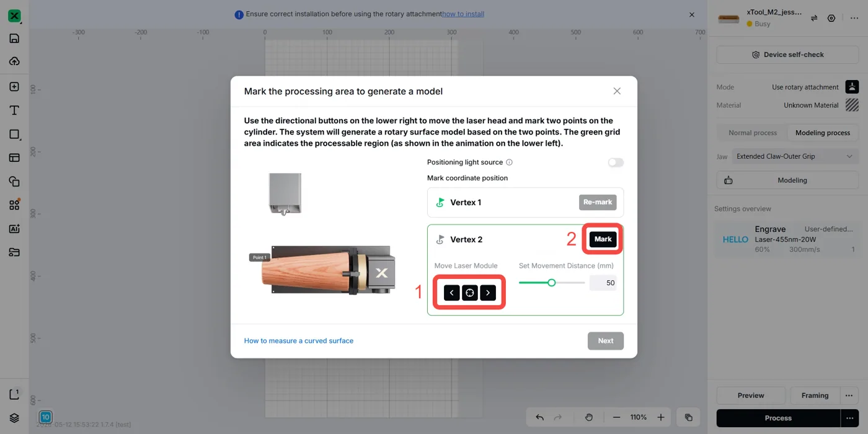Image resolution: width=868 pixels, height=434 pixels.
Task: Open the How to measure a curved surface link
Action: coord(299,340)
